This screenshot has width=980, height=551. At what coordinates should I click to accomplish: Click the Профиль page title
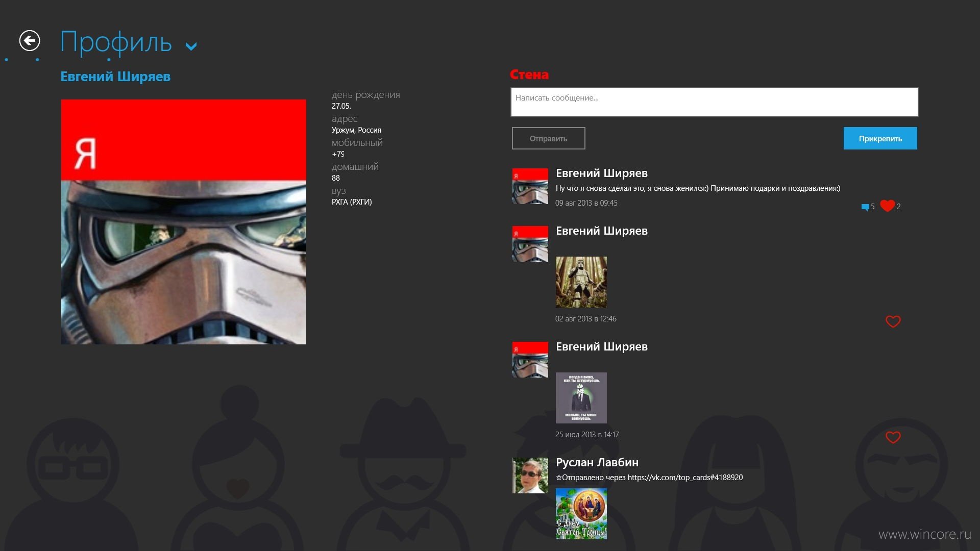(116, 42)
